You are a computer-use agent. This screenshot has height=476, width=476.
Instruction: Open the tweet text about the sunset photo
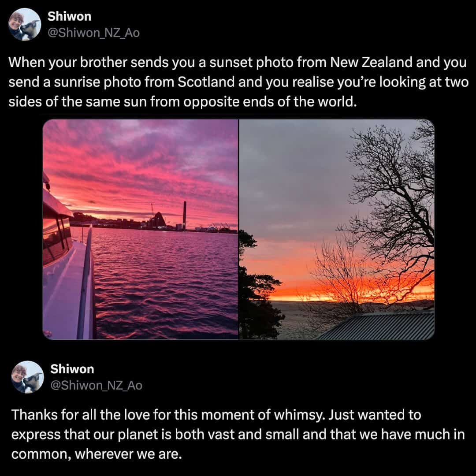tap(238, 82)
